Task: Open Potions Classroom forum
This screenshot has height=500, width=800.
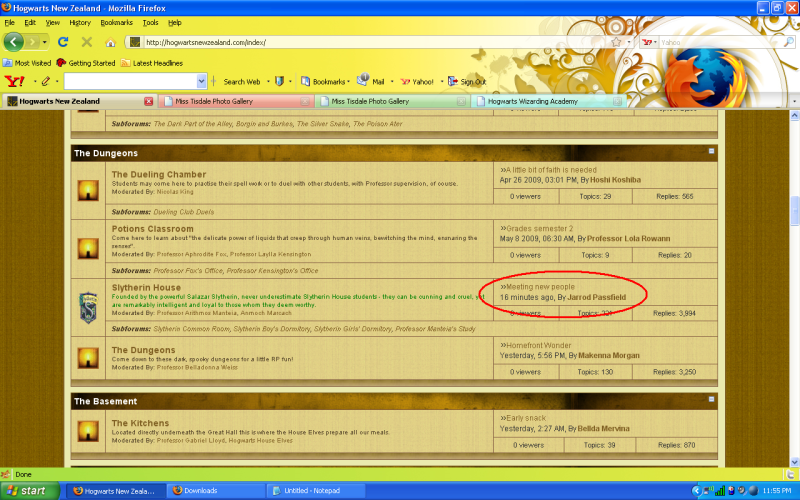Action: pyautogui.click(x=153, y=229)
